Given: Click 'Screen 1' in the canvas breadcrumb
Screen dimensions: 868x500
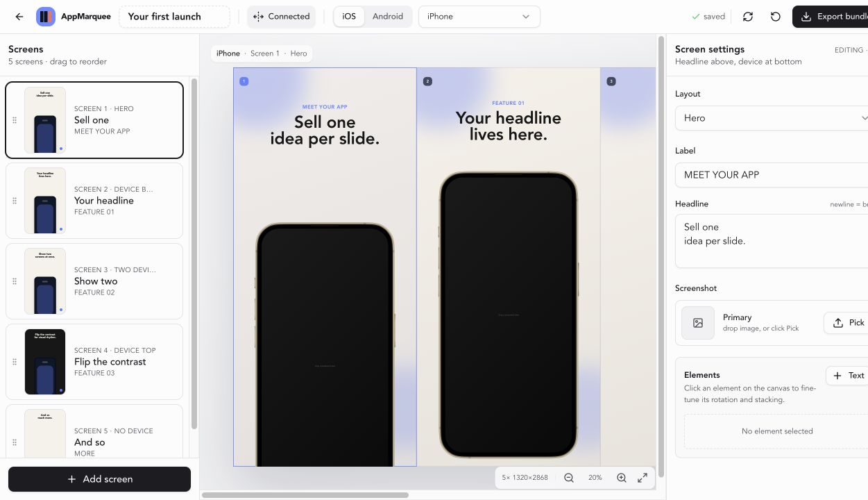Looking at the screenshot, I should pos(265,53).
